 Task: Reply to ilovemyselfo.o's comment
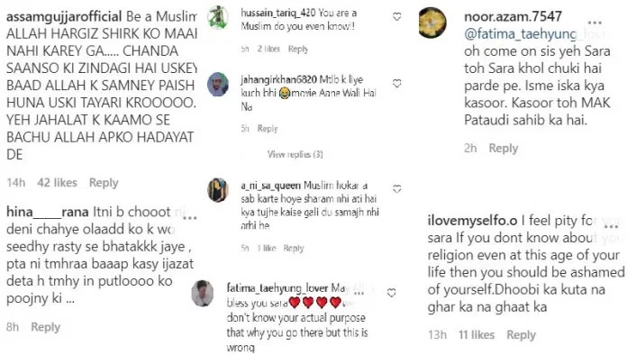click(521, 335)
